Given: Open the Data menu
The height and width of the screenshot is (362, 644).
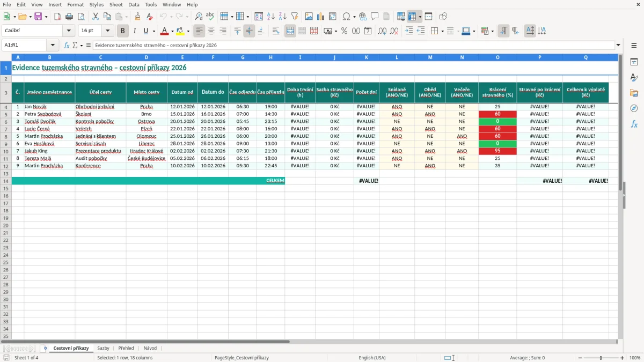Looking at the screenshot, I should pos(134,4).
